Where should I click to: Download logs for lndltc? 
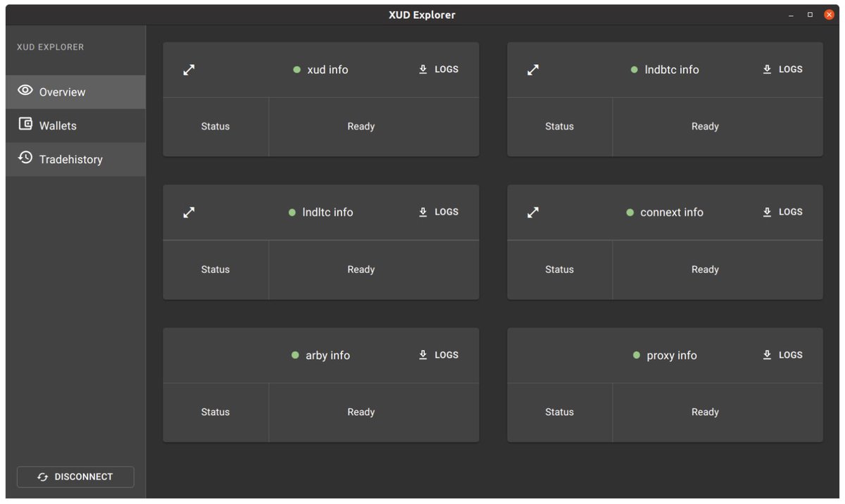pyautogui.click(x=438, y=212)
